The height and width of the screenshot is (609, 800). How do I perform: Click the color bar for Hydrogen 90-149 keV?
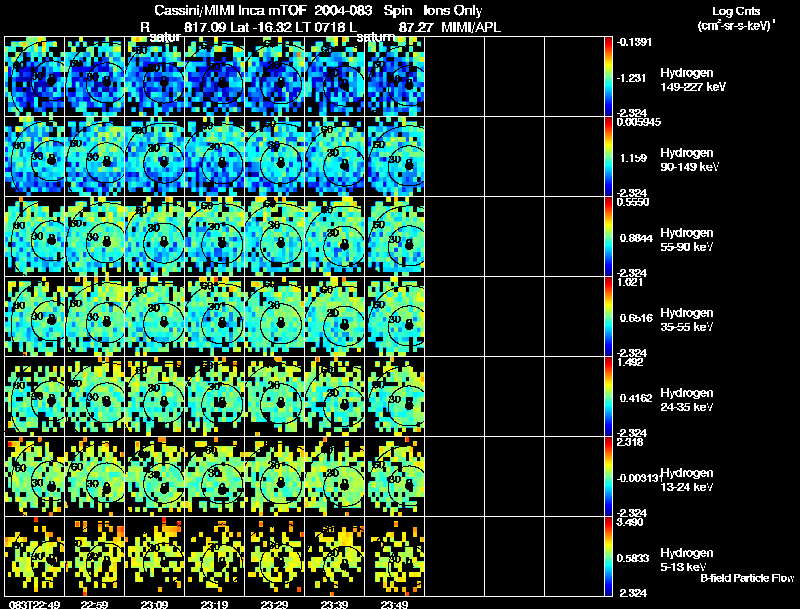[608, 156]
